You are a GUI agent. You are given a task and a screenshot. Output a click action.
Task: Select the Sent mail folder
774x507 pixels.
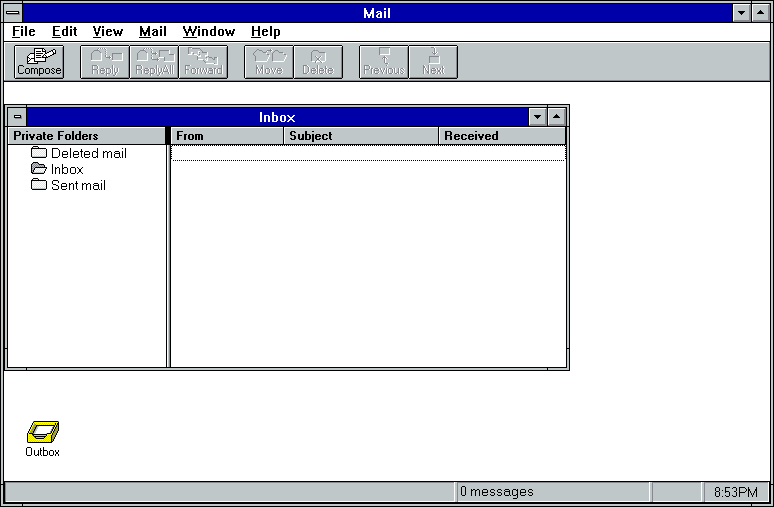point(77,185)
